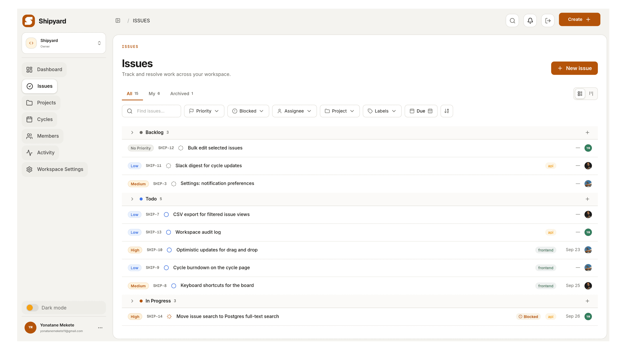Open Activity in sidebar
This screenshot has width=644, height=362.
coord(40,153)
